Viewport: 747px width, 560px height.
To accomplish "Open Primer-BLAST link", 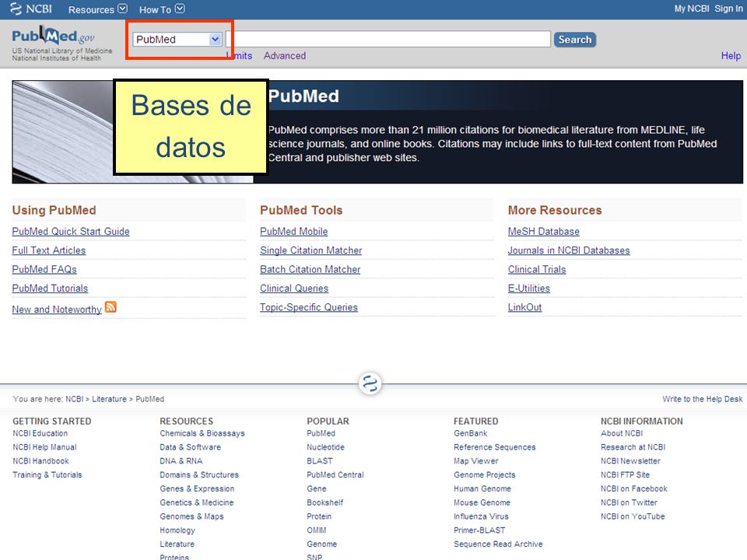I will coord(480,530).
